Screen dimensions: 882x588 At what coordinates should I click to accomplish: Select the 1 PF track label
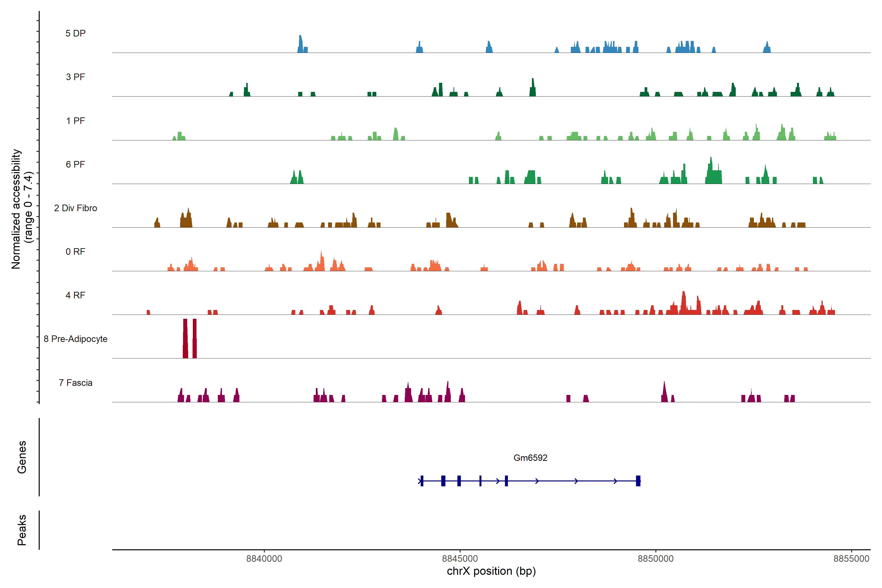[x=75, y=121]
